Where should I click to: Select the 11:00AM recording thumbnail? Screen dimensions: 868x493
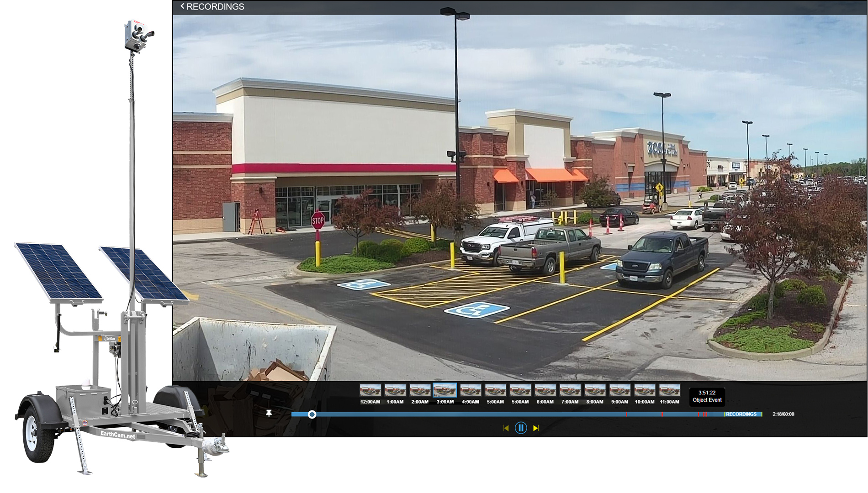tap(670, 390)
